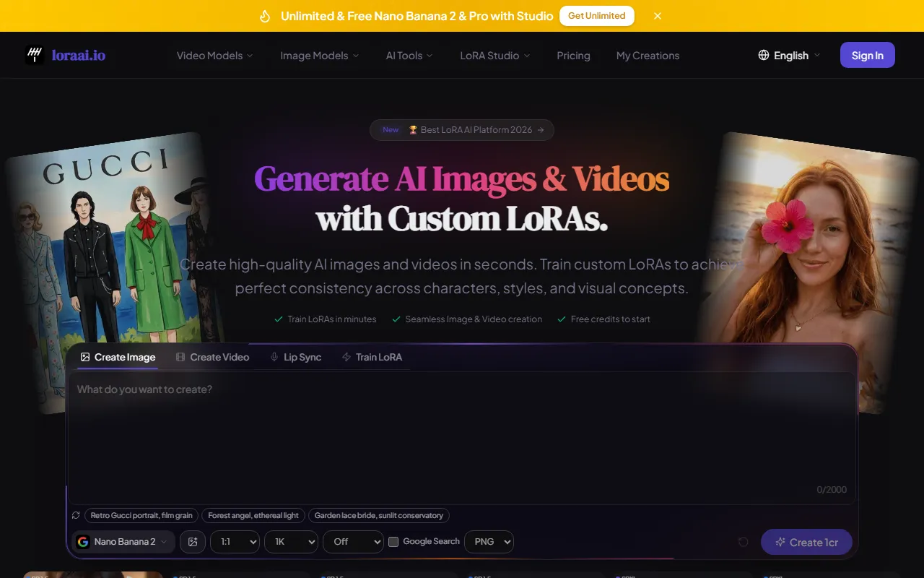Image resolution: width=924 pixels, height=578 pixels.
Task: Click the prompt text input area
Action: [x=462, y=433]
